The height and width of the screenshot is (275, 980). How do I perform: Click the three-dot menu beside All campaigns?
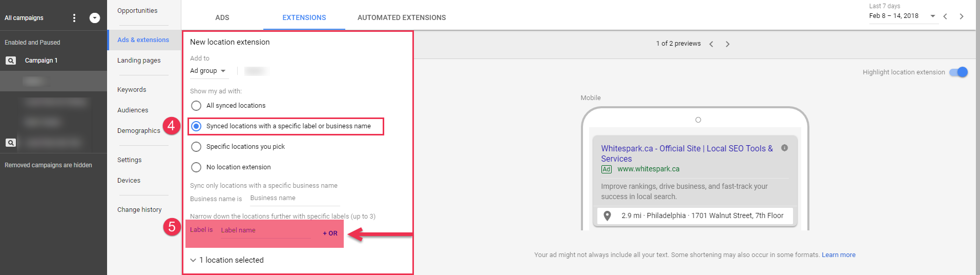[x=74, y=18]
